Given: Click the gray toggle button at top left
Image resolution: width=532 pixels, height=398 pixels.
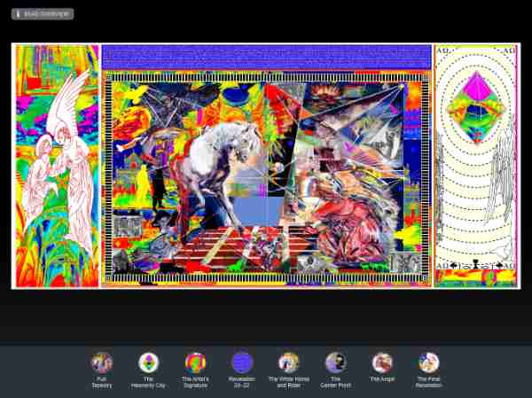Looking at the screenshot, I should coord(43,14).
